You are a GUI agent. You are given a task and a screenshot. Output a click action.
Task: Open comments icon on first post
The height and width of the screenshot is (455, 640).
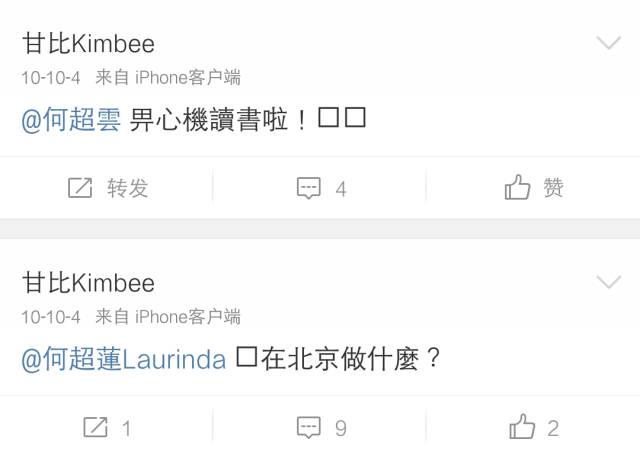[x=309, y=188]
